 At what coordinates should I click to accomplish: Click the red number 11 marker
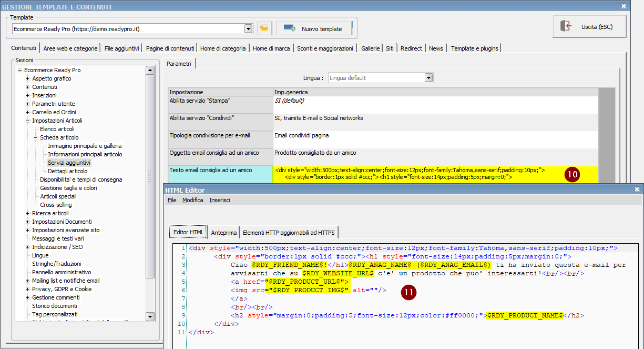pos(408,293)
